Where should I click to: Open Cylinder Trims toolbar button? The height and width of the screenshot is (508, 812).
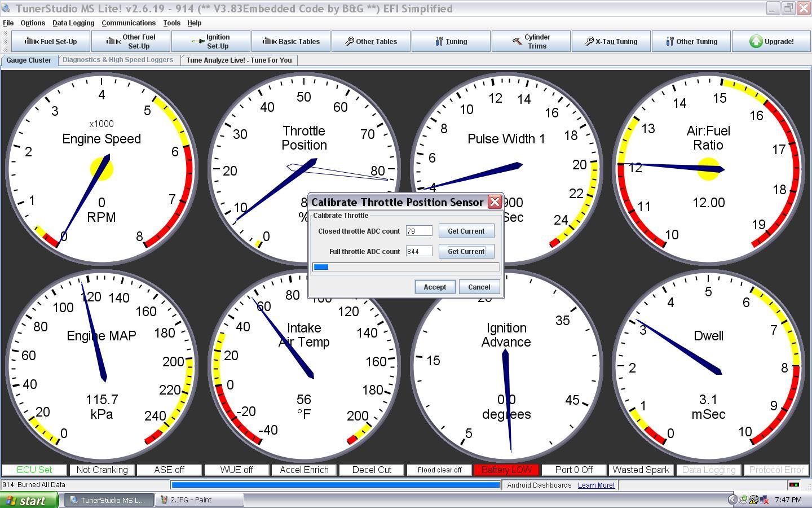pos(531,41)
